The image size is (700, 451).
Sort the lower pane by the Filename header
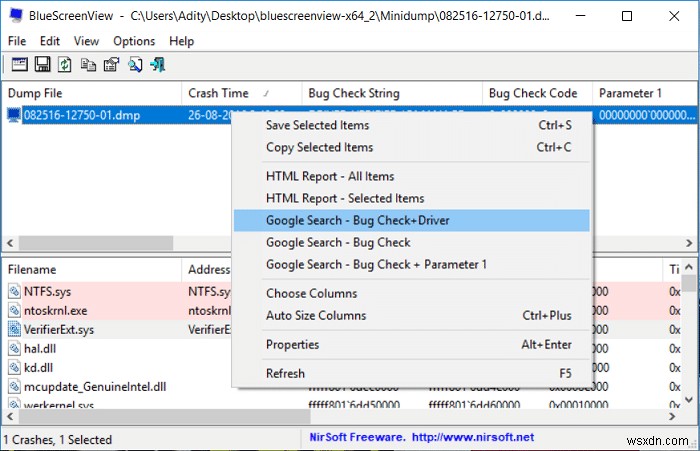pyautogui.click(x=32, y=269)
